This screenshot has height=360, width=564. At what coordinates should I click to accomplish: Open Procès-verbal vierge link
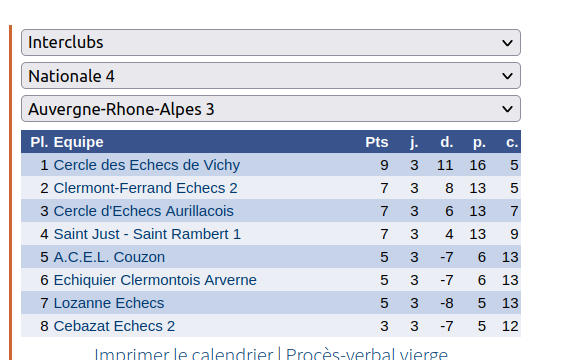click(x=367, y=354)
